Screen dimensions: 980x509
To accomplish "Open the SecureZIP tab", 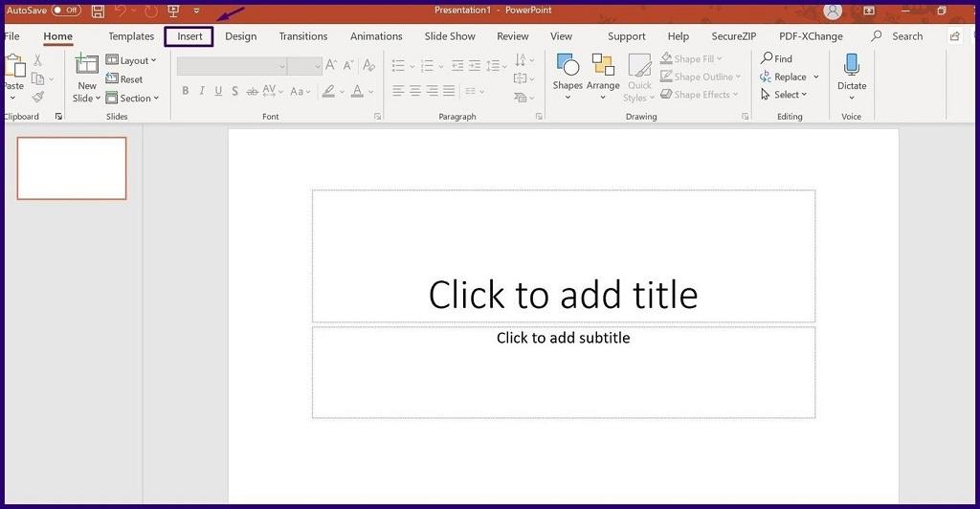I will pos(734,36).
